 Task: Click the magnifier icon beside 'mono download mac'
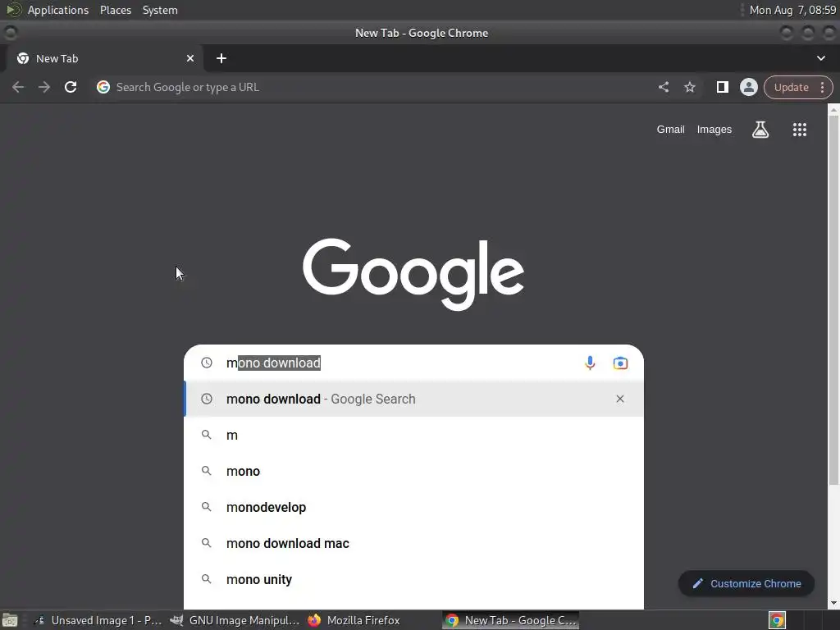click(206, 543)
